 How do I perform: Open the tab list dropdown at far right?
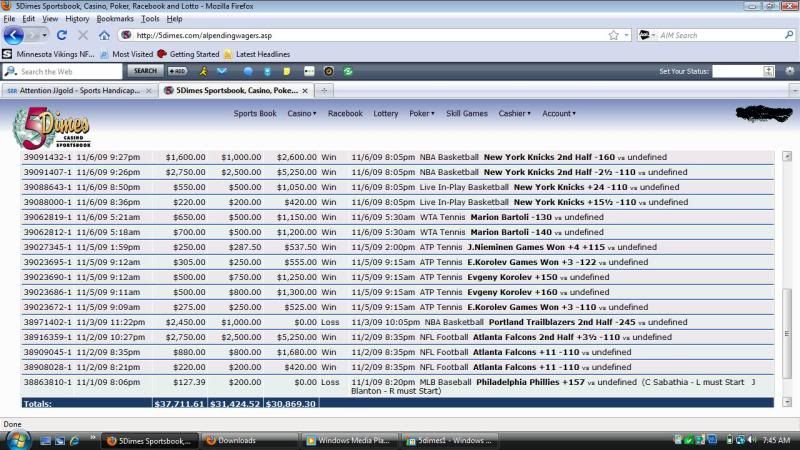[x=794, y=90]
